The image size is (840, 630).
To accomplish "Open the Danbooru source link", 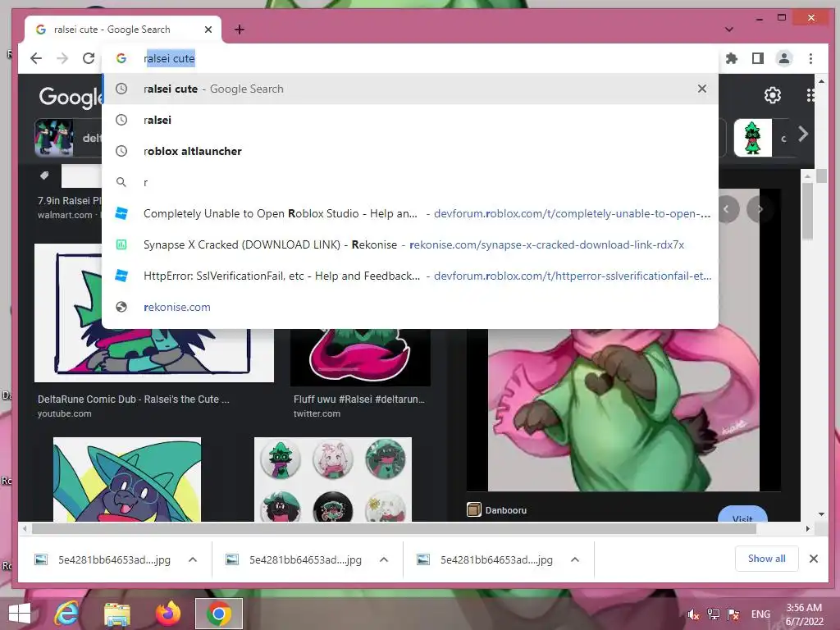I will tap(496, 510).
